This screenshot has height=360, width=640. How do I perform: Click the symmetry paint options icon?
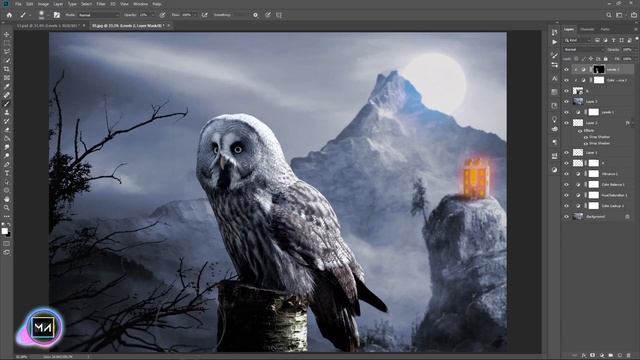point(279,15)
